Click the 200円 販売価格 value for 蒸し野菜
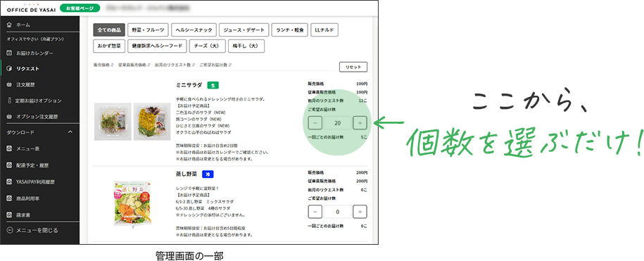Screen dimensions: 644x261 coord(362,173)
